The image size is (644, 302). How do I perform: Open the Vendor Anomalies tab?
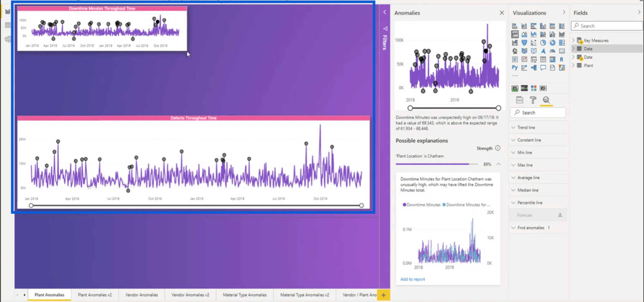tap(141, 295)
